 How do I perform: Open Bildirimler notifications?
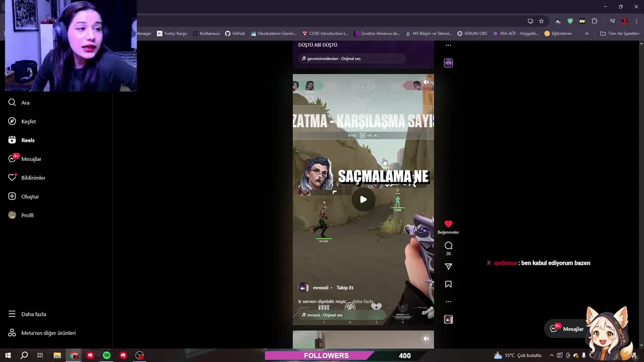tap(27, 177)
